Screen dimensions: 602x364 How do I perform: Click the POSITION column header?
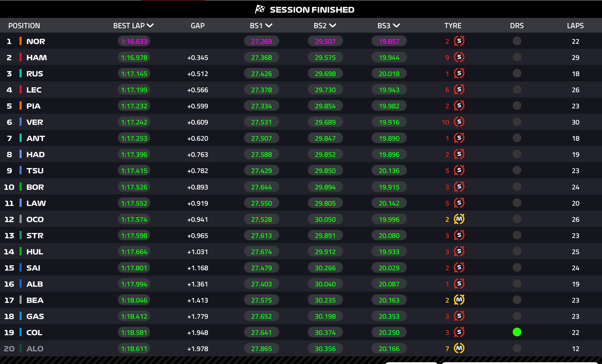point(24,26)
